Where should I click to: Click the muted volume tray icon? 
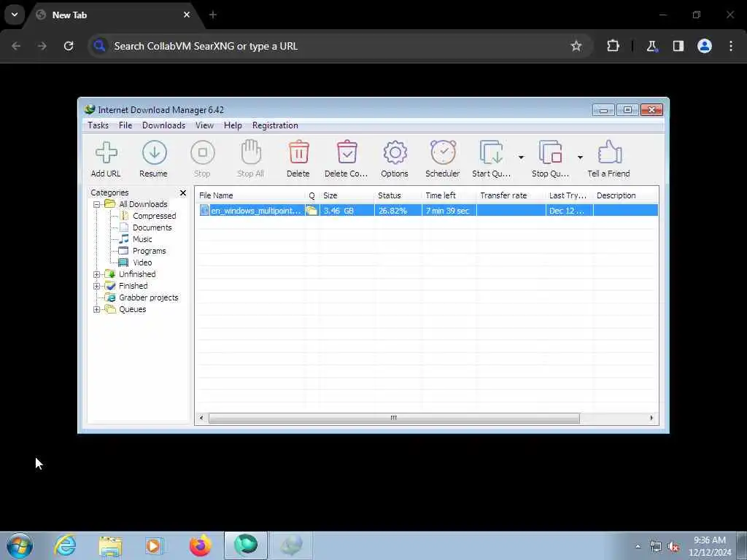(673, 547)
